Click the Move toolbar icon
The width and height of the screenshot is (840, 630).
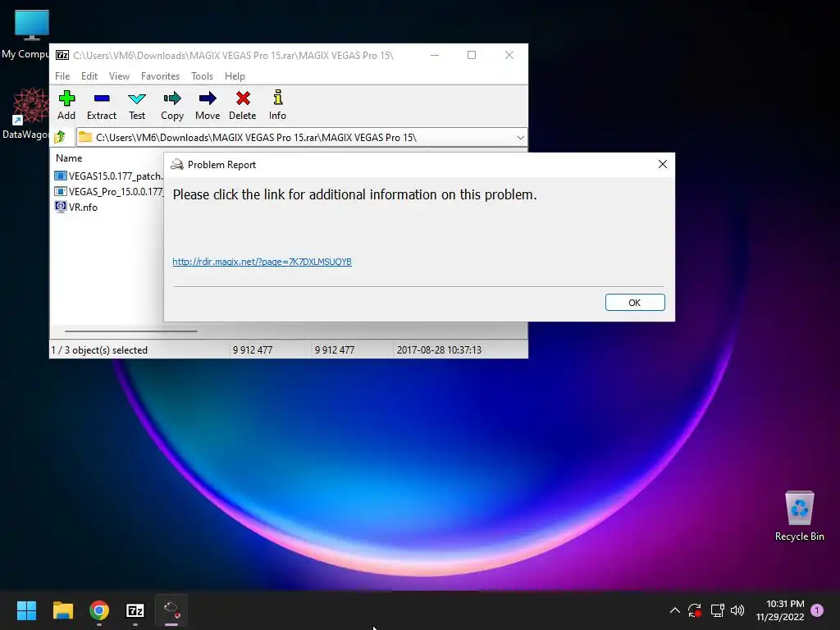[x=208, y=105]
